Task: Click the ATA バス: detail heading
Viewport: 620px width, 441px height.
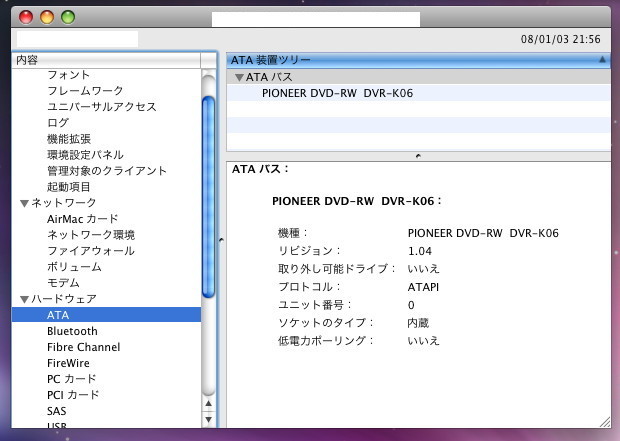Action: (260, 169)
